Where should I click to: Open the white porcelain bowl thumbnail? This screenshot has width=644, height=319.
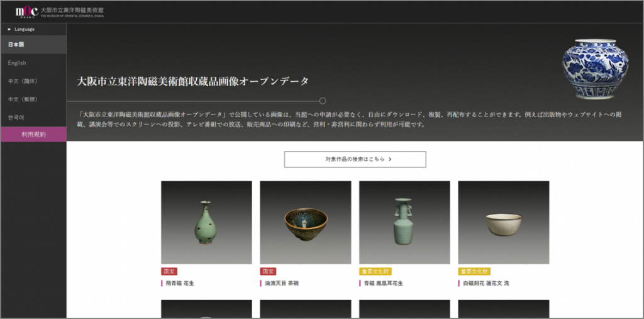pyautogui.click(x=504, y=222)
